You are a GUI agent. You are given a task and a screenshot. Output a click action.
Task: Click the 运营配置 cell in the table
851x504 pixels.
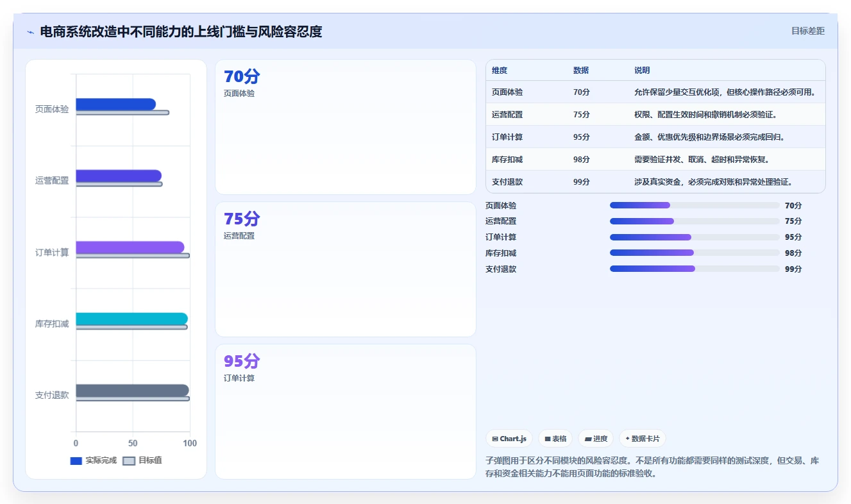[507, 115]
